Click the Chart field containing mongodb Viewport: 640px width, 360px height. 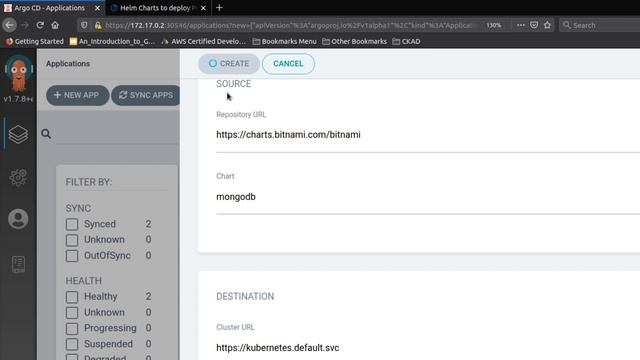[x=428, y=197]
